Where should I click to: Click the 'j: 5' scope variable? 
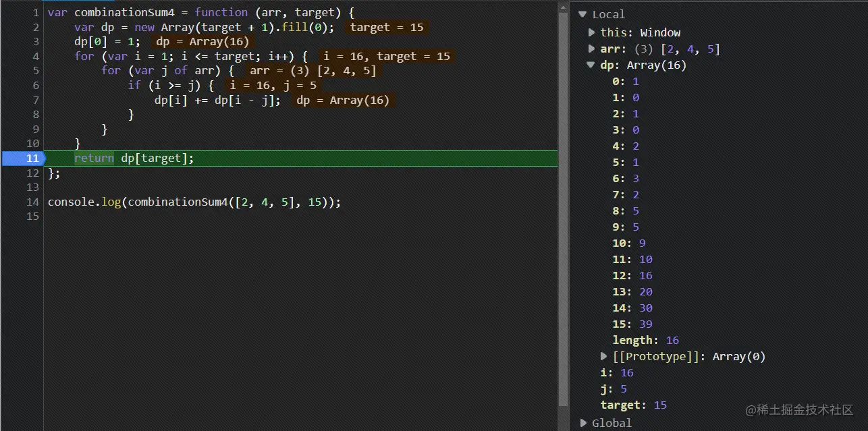[x=614, y=389]
